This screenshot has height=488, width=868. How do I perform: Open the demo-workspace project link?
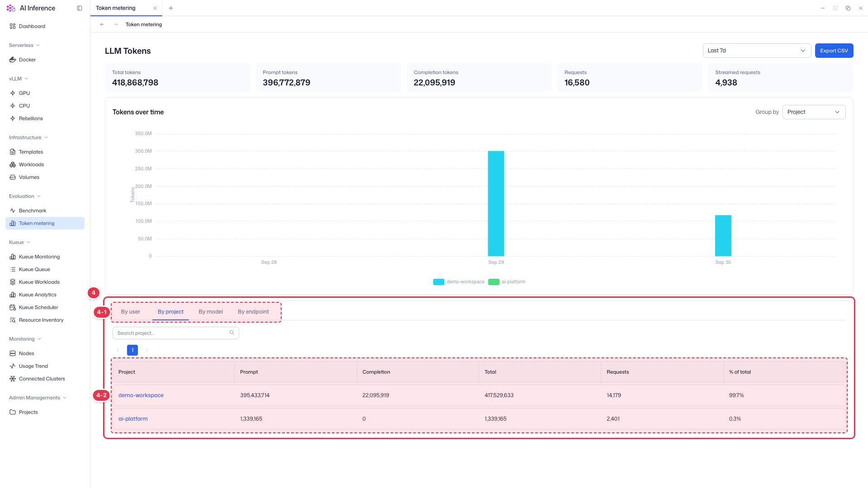(141, 395)
